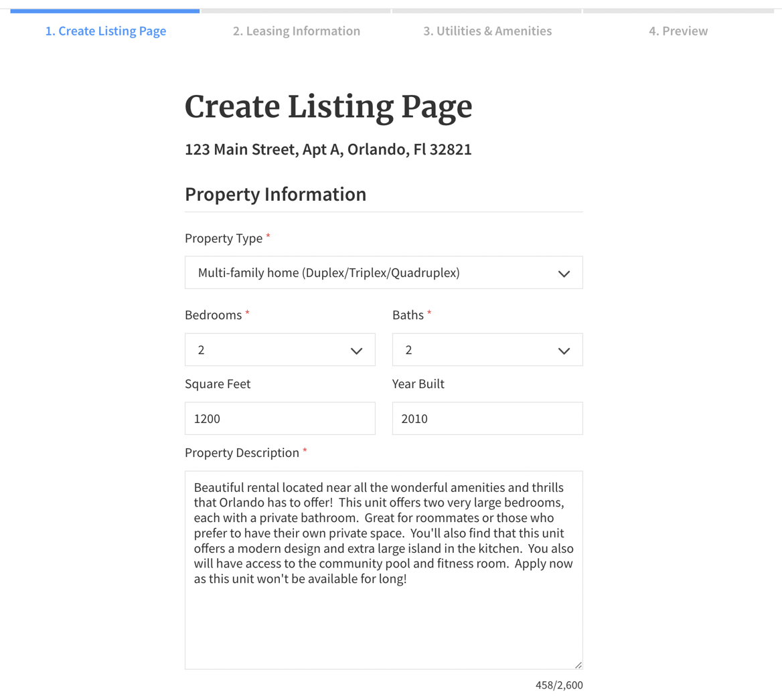Click the property address text
The width and height of the screenshot is (782, 700).
pos(328,149)
